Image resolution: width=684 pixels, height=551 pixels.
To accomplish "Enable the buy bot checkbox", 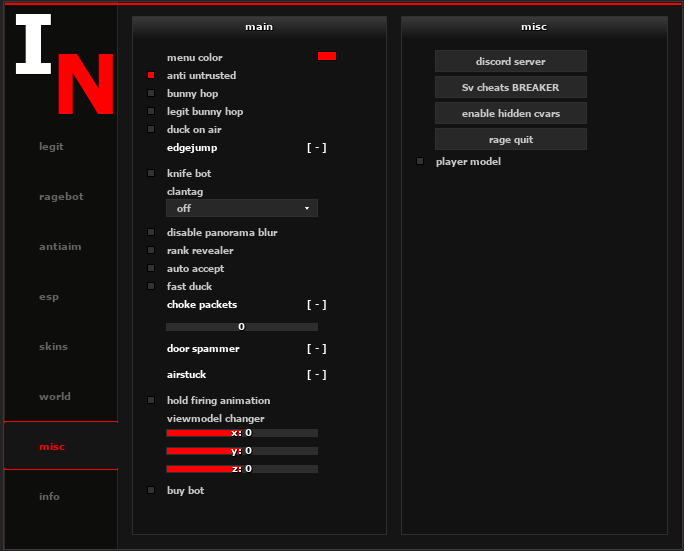I will pyautogui.click(x=151, y=490).
